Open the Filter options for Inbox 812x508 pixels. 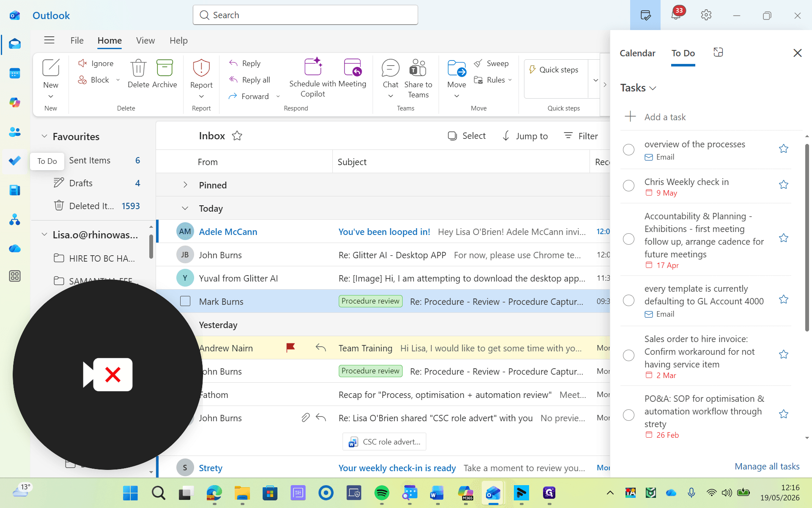tap(581, 136)
